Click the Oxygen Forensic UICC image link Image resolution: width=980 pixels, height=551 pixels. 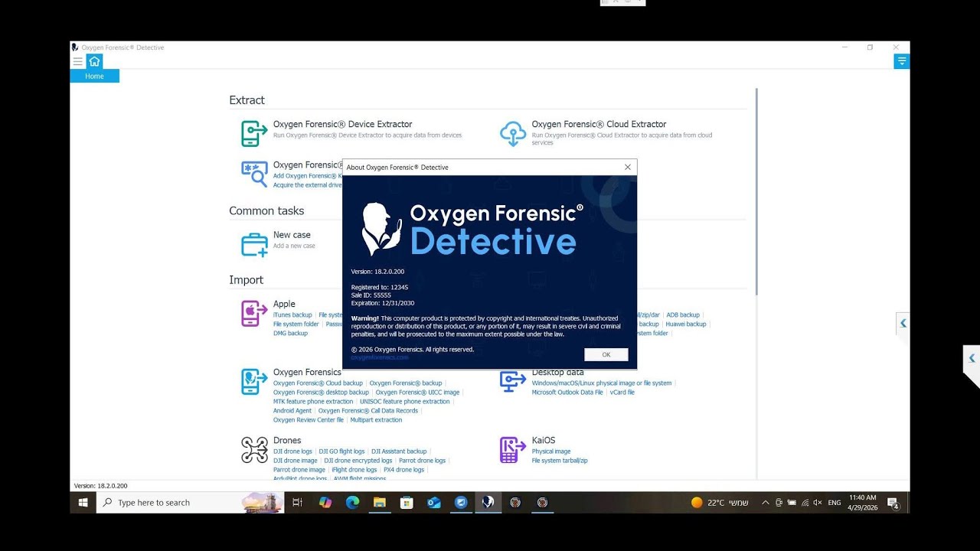pos(417,392)
